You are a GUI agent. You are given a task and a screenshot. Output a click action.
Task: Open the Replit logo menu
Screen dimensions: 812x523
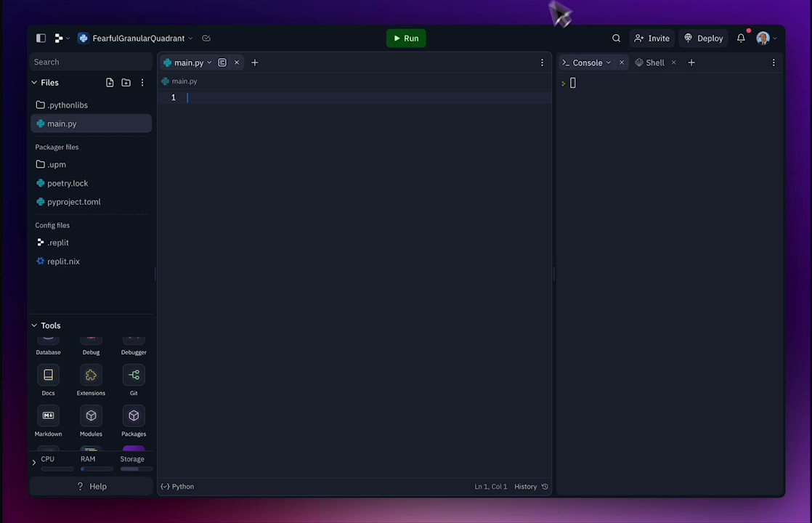pos(62,38)
